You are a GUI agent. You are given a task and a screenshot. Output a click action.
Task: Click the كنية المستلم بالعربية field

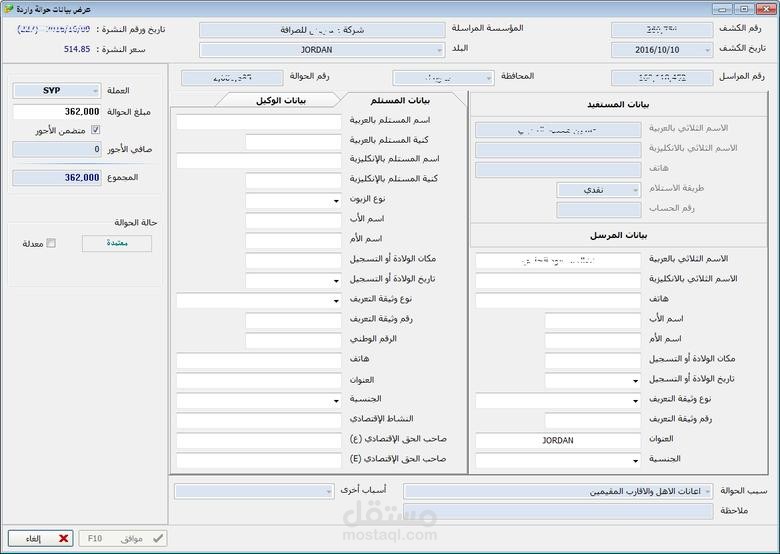point(293,142)
